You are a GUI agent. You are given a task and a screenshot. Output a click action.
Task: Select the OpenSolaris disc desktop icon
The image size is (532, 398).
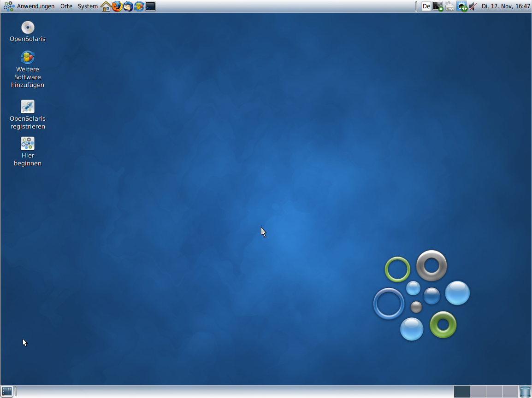click(28, 28)
